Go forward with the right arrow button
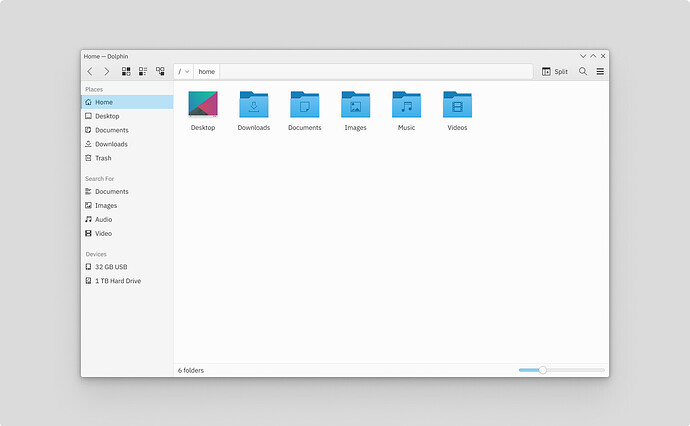Screen dimensions: 690x426 click(x=107, y=72)
